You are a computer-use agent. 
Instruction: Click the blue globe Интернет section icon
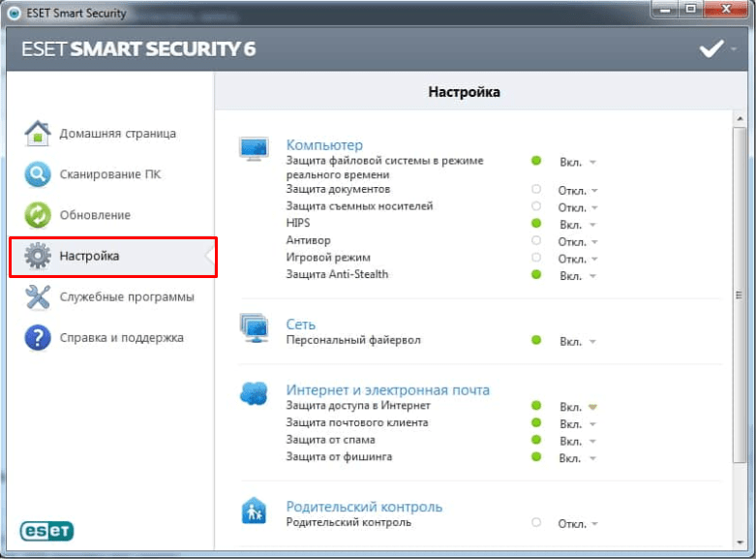(x=254, y=393)
